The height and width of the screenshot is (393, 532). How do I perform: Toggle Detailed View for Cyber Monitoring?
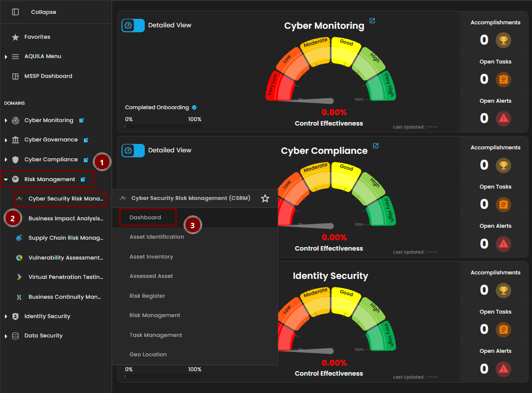[x=133, y=25]
